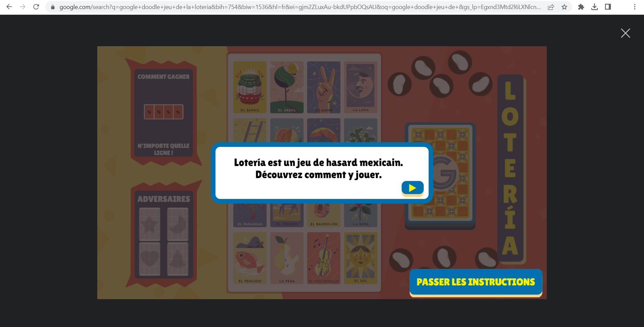644x327 pixels.
Task: Click the La Pera card
Action: pos(287,258)
